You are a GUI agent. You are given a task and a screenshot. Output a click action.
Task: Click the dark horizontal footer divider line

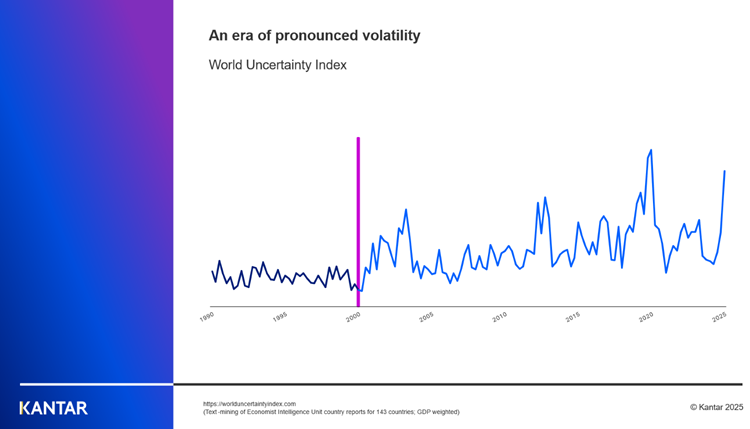tap(460, 384)
